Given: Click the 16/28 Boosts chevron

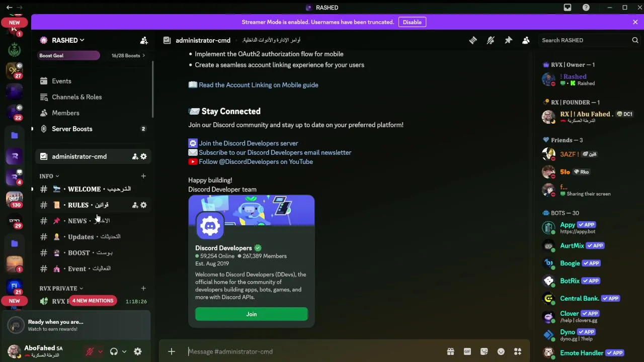Looking at the screenshot, I should pyautogui.click(x=143, y=55).
